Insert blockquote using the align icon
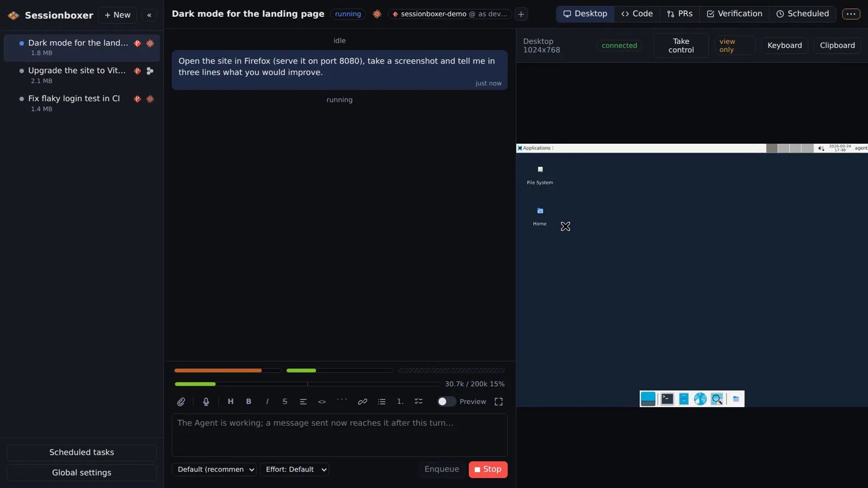Screen dimensions: 868x488 [x=303, y=402]
